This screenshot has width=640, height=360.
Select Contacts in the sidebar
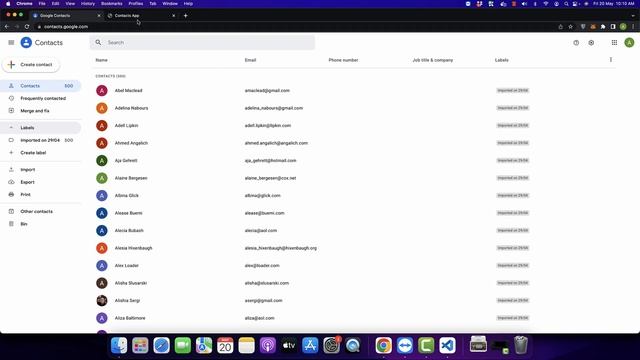tap(41, 86)
